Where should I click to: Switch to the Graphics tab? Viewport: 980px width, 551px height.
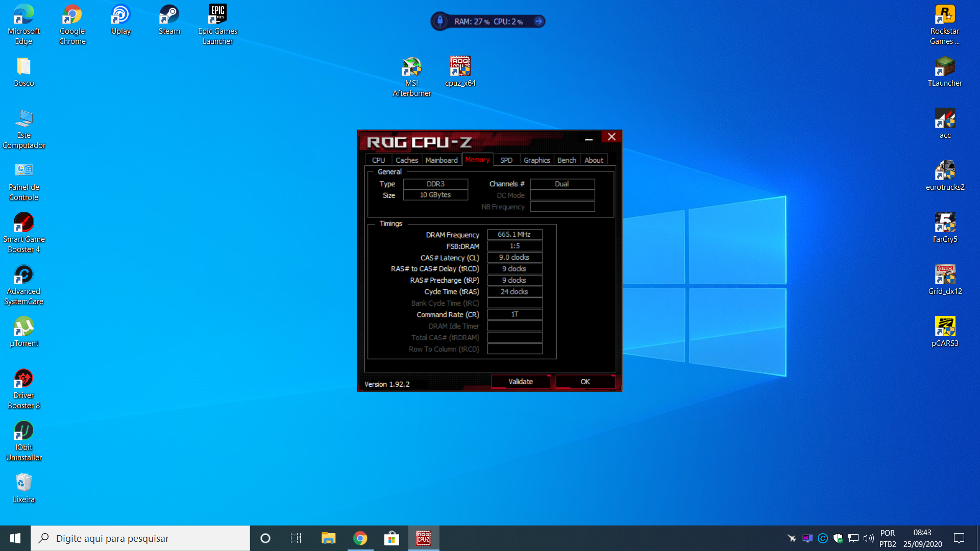[537, 160]
